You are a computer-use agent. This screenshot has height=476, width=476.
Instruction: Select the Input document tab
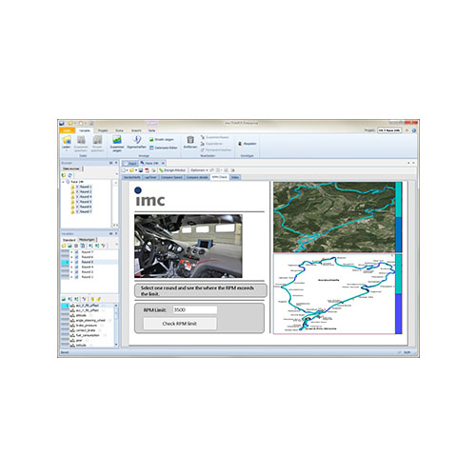pyautogui.click(x=130, y=163)
